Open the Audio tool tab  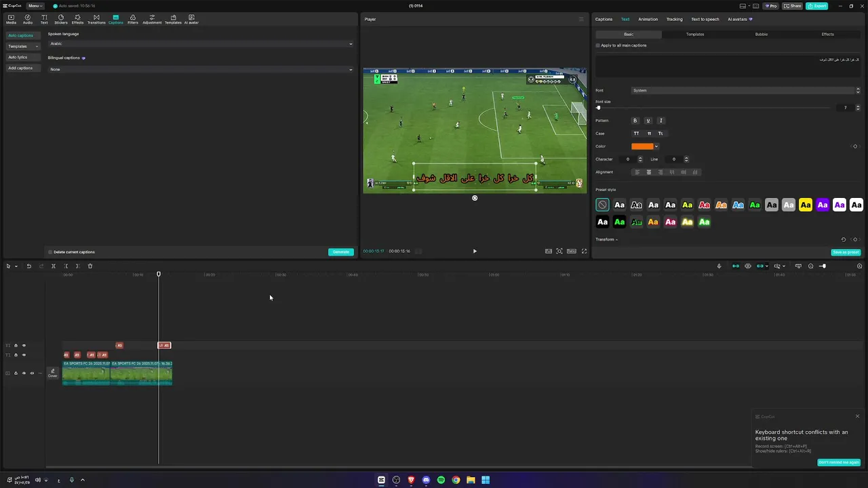tap(28, 19)
